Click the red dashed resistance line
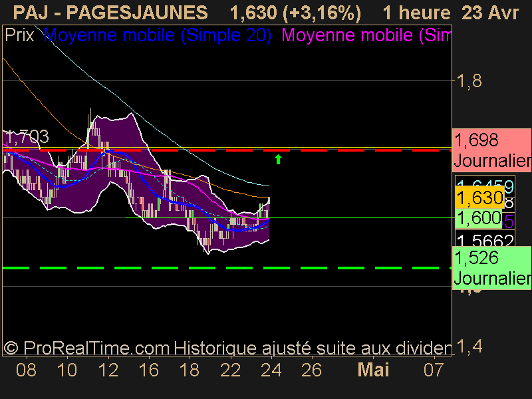 tap(227, 150)
